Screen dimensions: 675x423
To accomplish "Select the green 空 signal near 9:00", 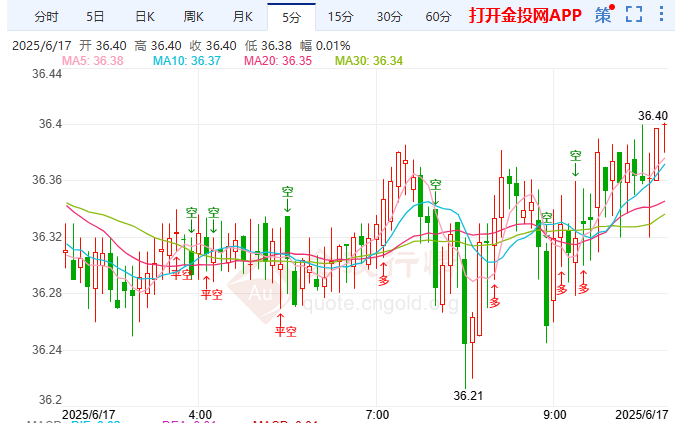I will coord(547,217).
